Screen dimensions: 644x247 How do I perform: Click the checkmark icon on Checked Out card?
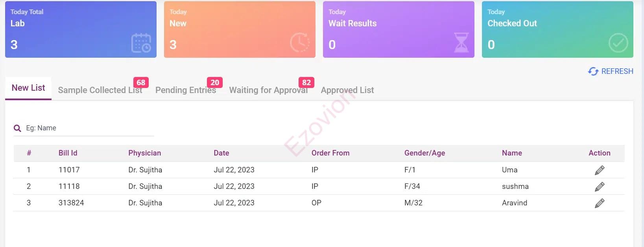[618, 43]
